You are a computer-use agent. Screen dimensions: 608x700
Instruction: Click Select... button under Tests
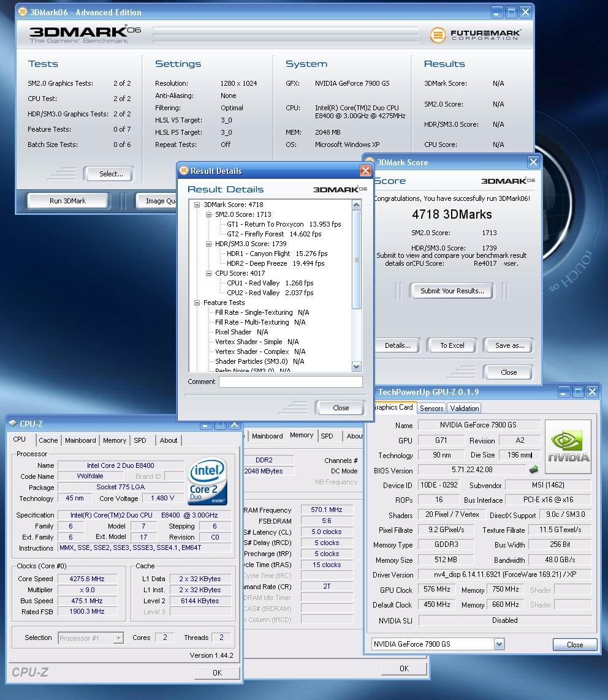click(x=108, y=174)
